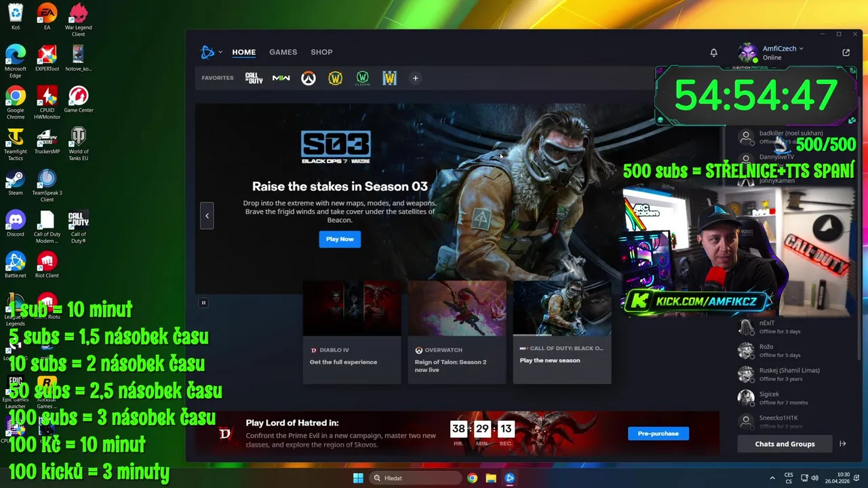
Task: Open File Explorer from the taskbar
Action: point(491,478)
